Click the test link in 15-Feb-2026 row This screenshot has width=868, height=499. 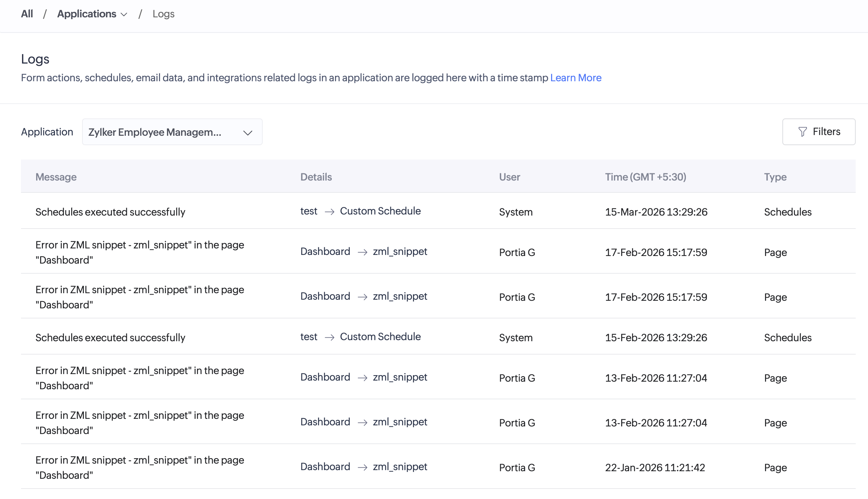(309, 337)
